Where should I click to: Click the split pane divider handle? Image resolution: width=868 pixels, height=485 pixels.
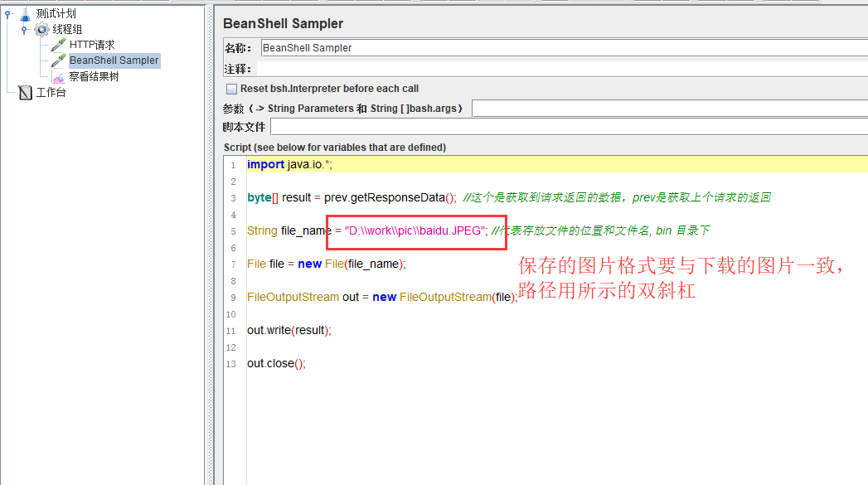[210, 244]
